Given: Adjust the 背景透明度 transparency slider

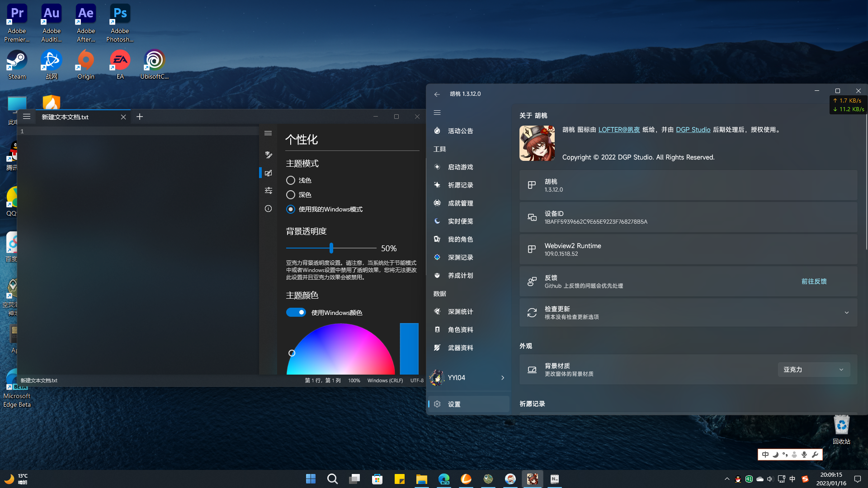Looking at the screenshot, I should [331, 248].
